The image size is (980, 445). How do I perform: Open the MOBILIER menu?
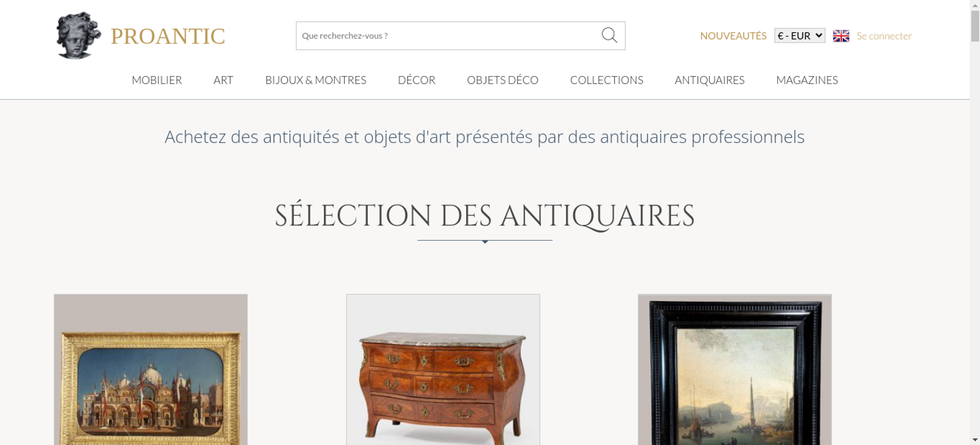tap(157, 80)
